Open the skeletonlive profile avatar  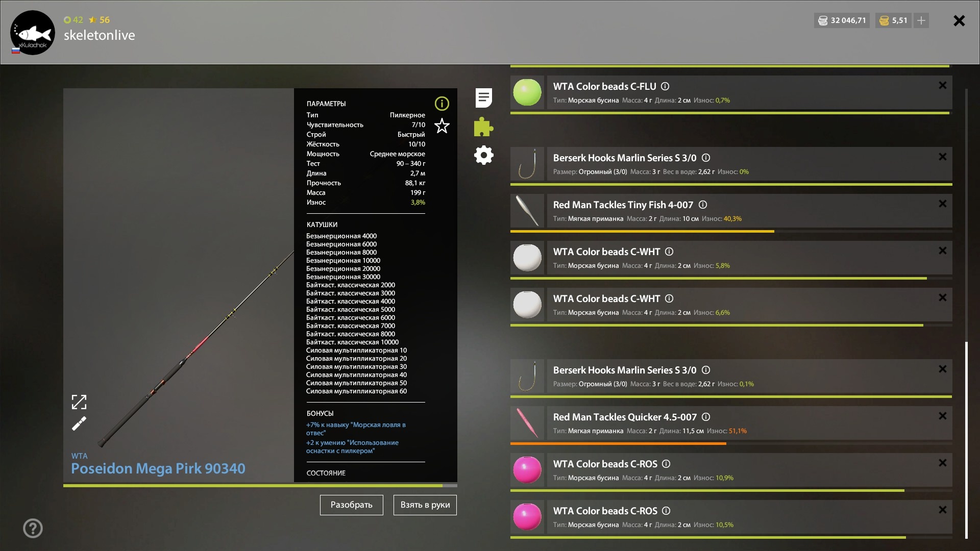pos(33,33)
